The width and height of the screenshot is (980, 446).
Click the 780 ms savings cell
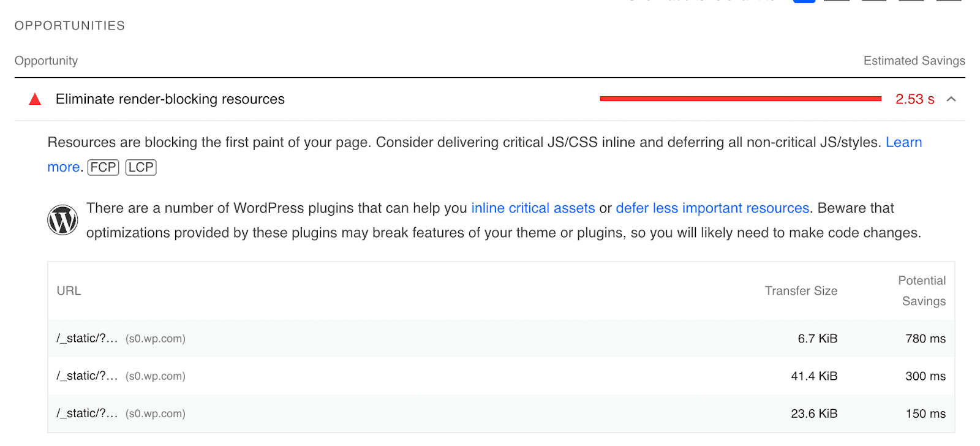925,339
